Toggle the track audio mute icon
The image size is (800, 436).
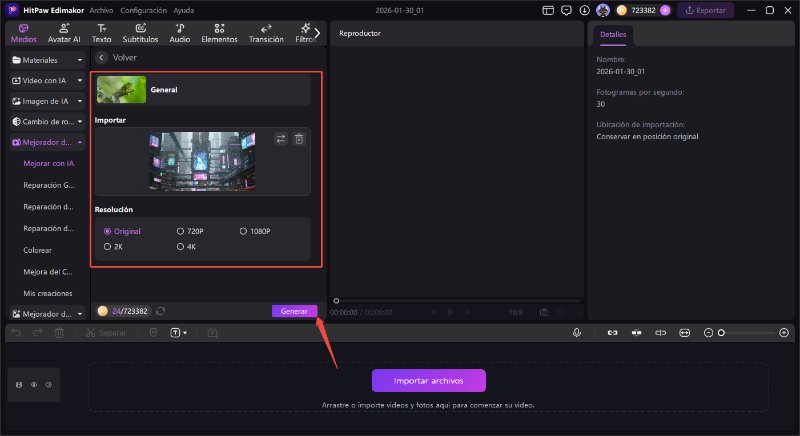(x=48, y=384)
